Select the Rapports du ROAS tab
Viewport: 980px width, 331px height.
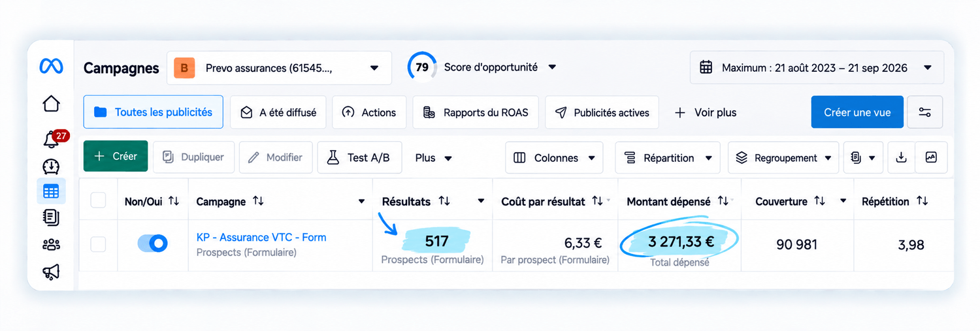(x=475, y=112)
